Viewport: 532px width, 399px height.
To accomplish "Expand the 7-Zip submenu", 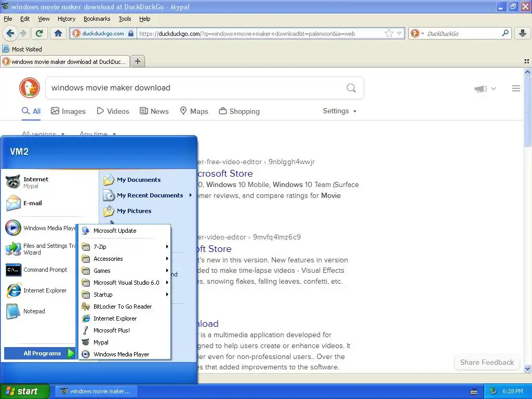I will (x=125, y=247).
